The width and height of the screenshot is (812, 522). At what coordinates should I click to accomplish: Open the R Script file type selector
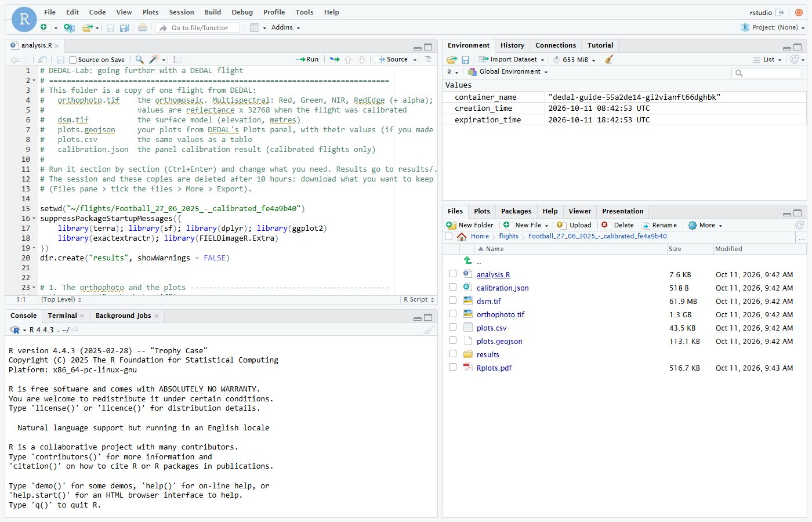pos(419,299)
